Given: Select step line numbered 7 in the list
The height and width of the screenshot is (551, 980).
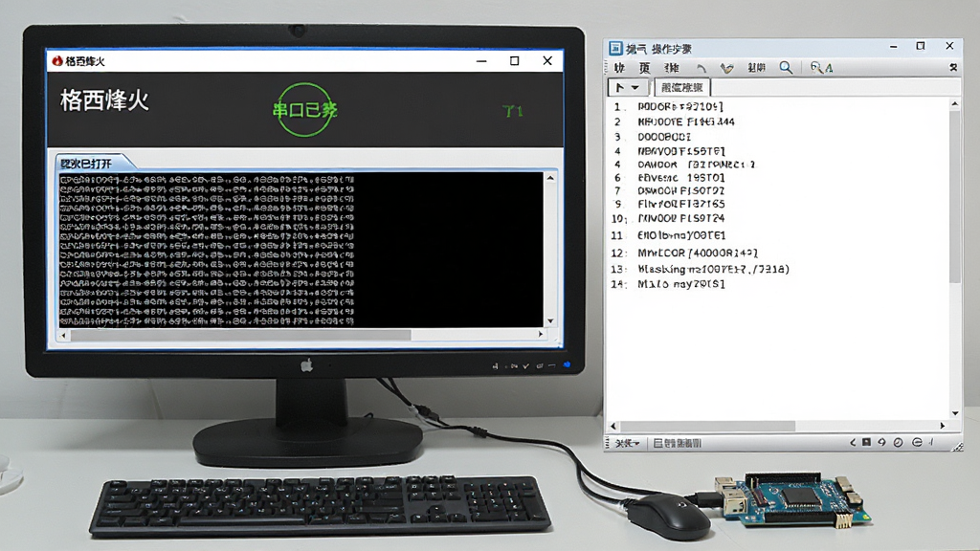Looking at the screenshot, I should point(669,190).
